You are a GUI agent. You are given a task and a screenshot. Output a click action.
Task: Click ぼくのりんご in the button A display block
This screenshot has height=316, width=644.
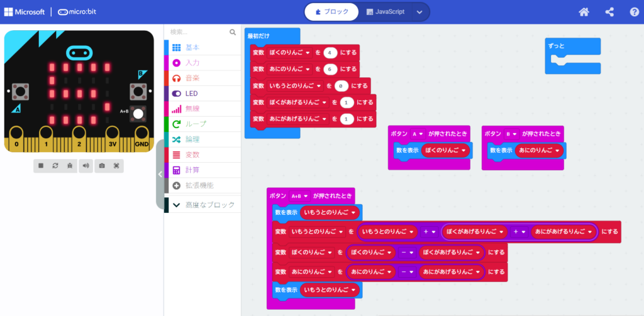pos(445,151)
